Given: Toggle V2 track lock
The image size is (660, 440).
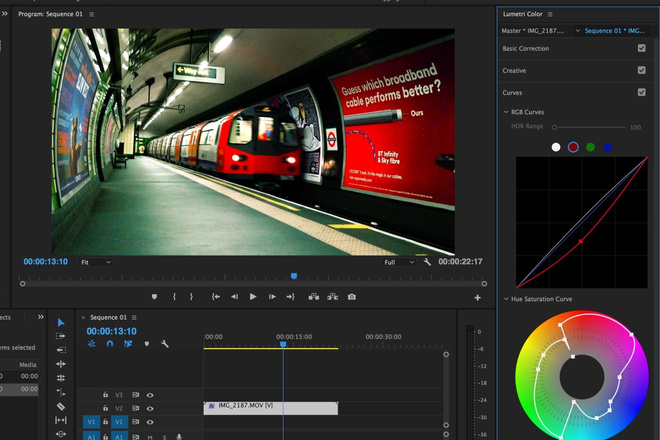Looking at the screenshot, I should coord(105,408).
